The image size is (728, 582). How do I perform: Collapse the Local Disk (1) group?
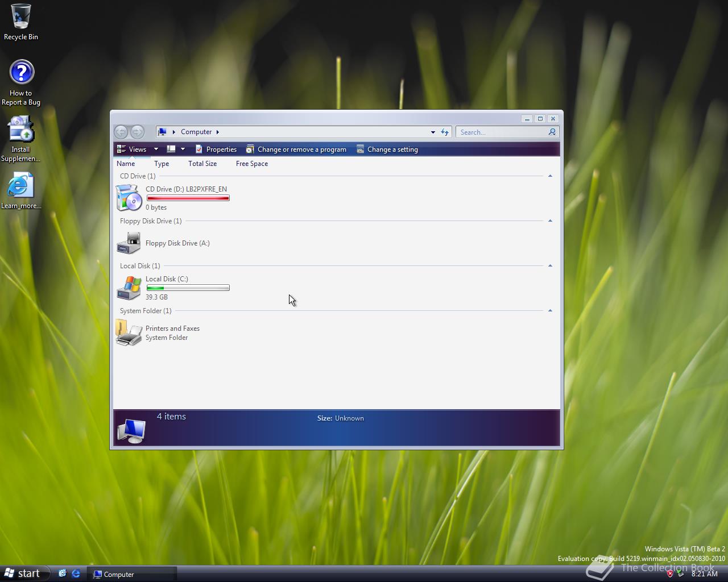pos(550,266)
